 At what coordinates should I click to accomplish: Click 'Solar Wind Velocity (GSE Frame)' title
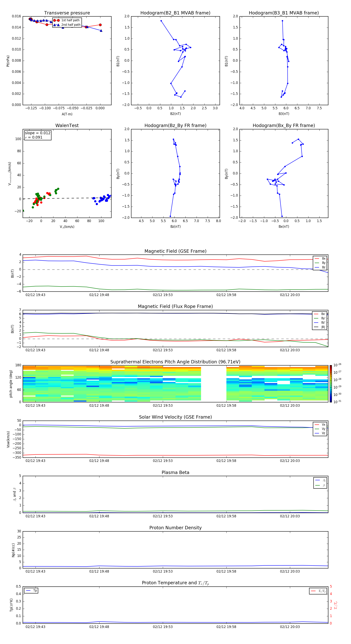click(175, 417)
